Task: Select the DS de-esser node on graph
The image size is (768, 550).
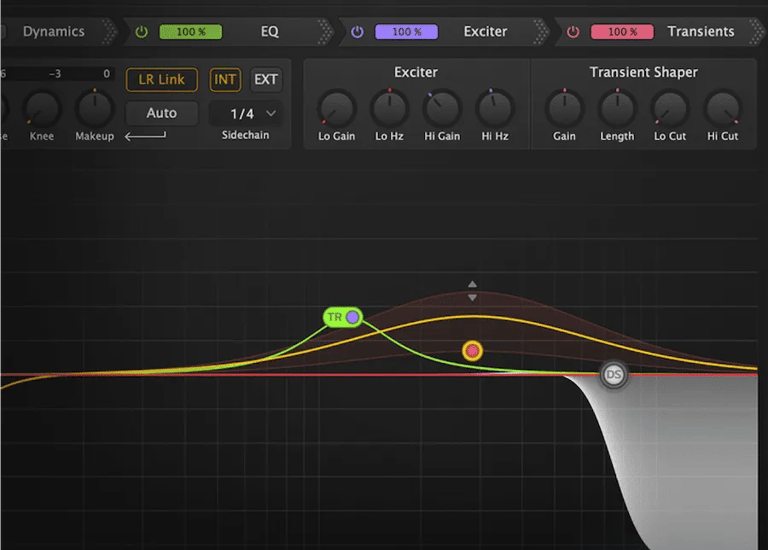Action: [x=614, y=375]
